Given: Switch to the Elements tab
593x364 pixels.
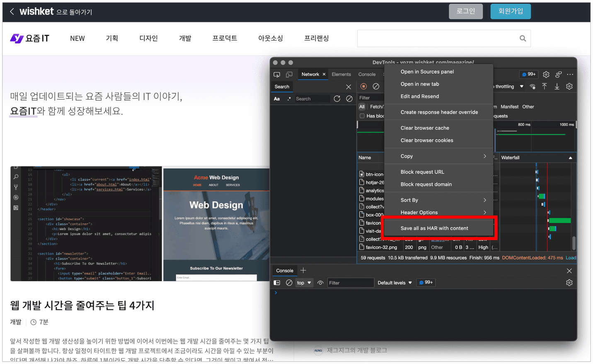Looking at the screenshot, I should (341, 75).
